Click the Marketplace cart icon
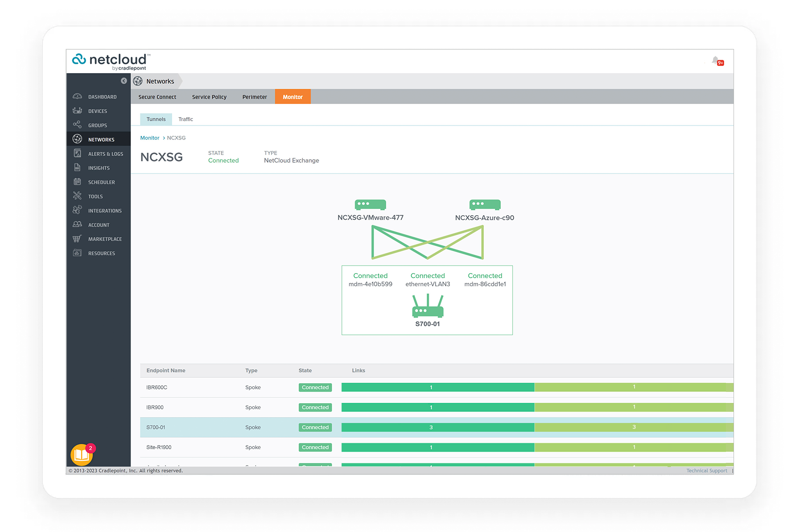This screenshot has height=532, width=804. pyautogui.click(x=77, y=239)
